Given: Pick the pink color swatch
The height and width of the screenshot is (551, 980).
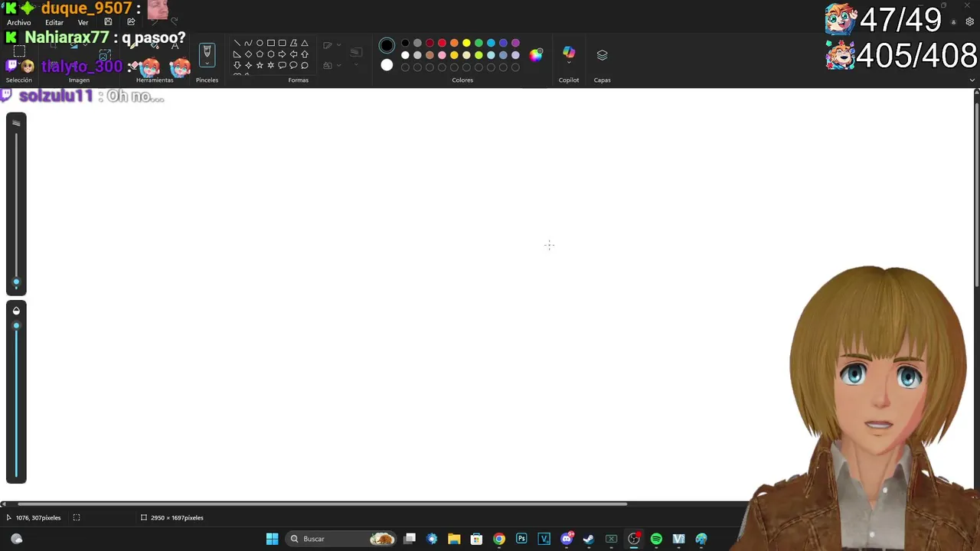Looking at the screenshot, I should click(442, 55).
